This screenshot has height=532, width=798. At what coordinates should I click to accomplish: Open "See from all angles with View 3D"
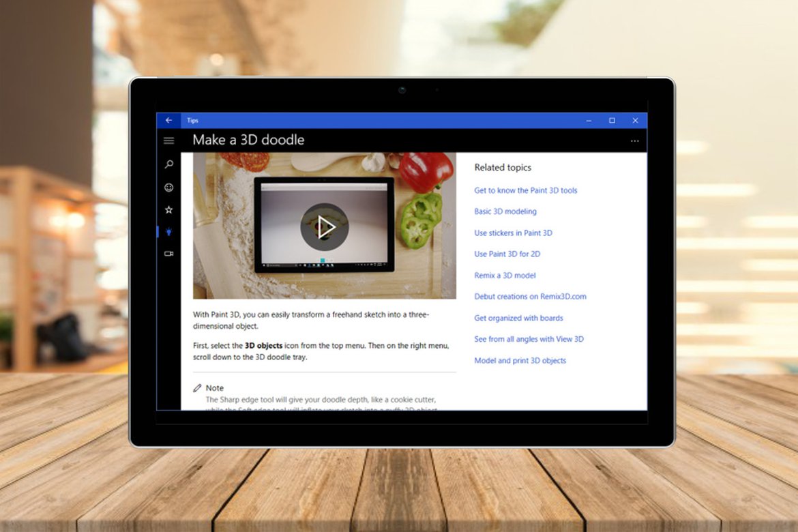pos(529,339)
